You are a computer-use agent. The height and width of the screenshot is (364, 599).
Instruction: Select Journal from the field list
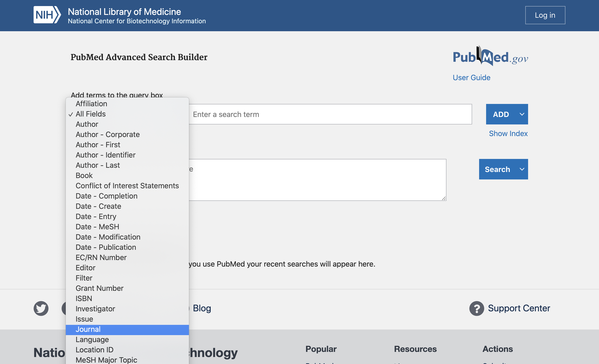click(88, 329)
